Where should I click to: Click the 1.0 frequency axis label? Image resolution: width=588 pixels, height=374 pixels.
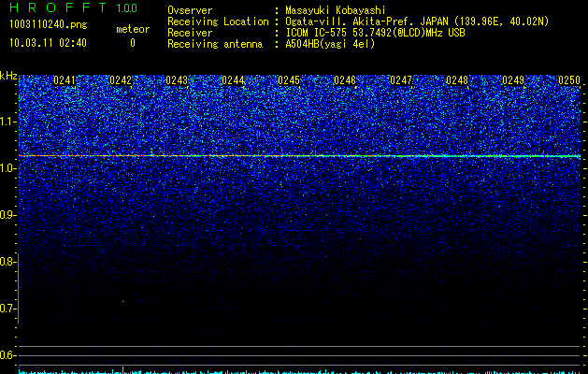7,168
